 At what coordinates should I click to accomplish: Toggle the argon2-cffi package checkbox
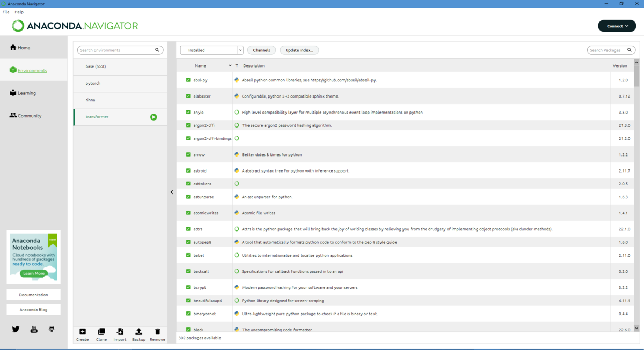click(188, 125)
